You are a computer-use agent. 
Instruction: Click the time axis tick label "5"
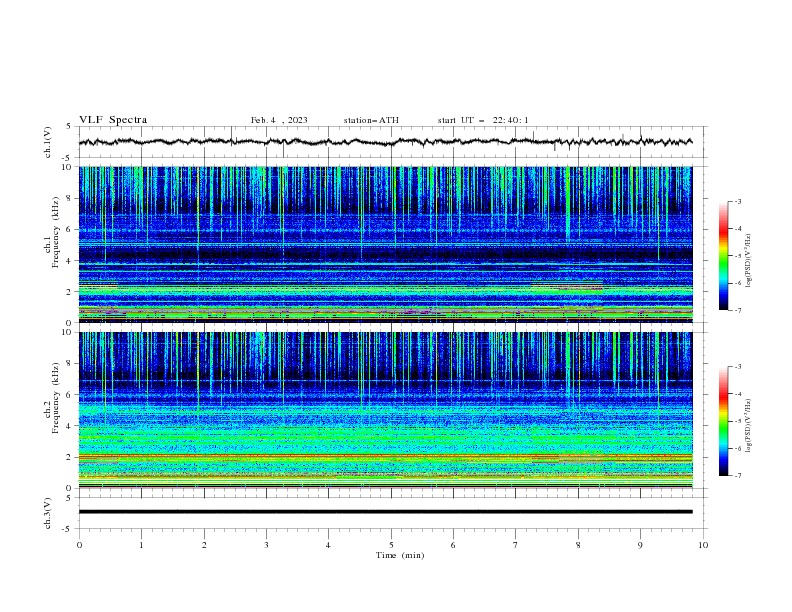point(391,545)
